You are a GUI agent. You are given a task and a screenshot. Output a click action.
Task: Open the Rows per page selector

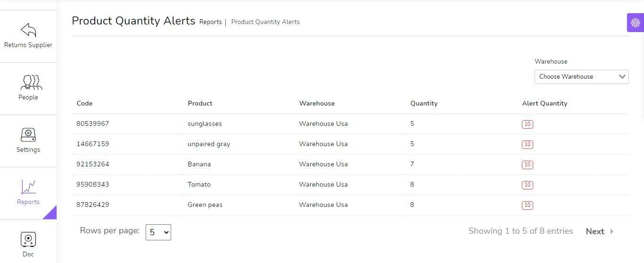point(158,232)
